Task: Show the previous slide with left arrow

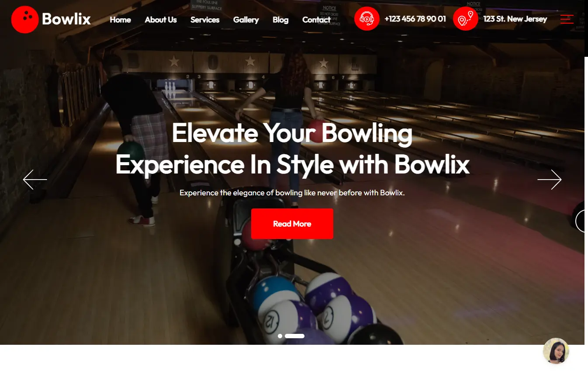Action: [x=35, y=180]
